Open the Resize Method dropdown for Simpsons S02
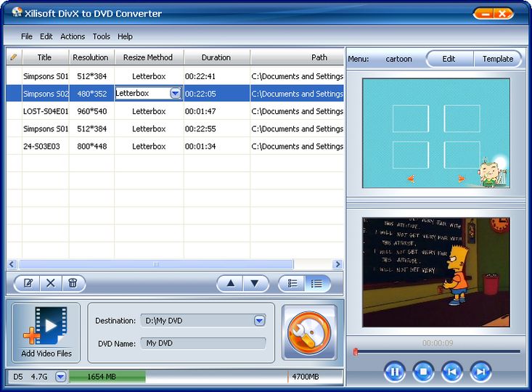 [176, 94]
